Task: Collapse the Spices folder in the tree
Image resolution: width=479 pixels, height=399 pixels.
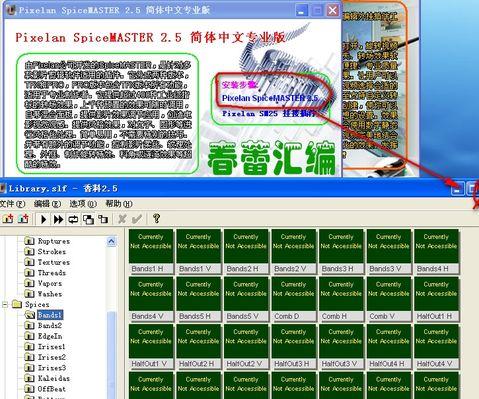Action: [x=5, y=304]
